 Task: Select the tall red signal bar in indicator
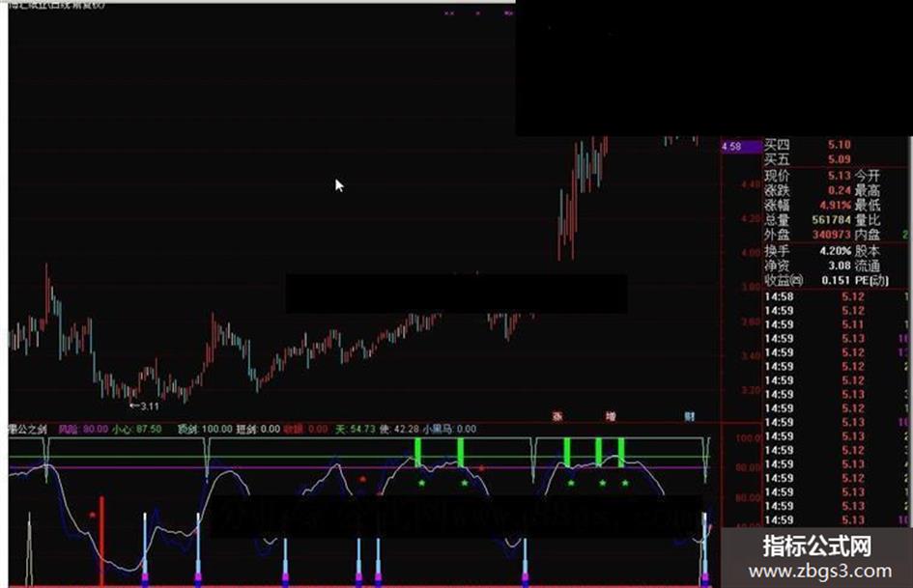[x=101, y=541]
